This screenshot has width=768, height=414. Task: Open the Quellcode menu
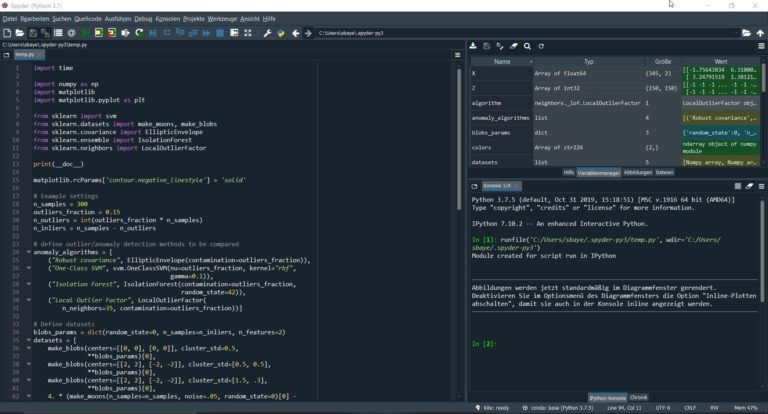pos(88,19)
